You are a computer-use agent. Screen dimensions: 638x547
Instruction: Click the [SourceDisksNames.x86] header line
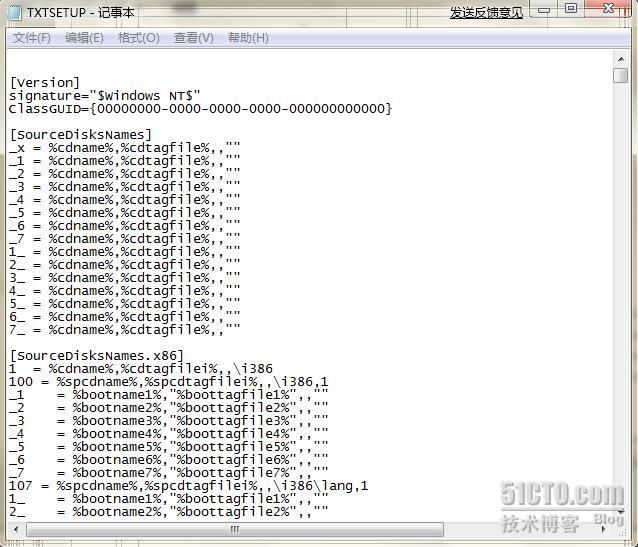[96, 356]
